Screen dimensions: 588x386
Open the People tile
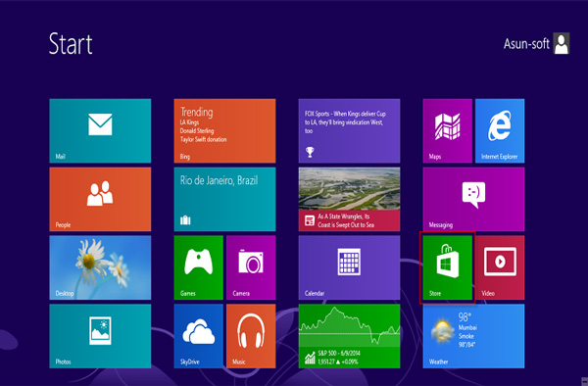[x=100, y=199]
